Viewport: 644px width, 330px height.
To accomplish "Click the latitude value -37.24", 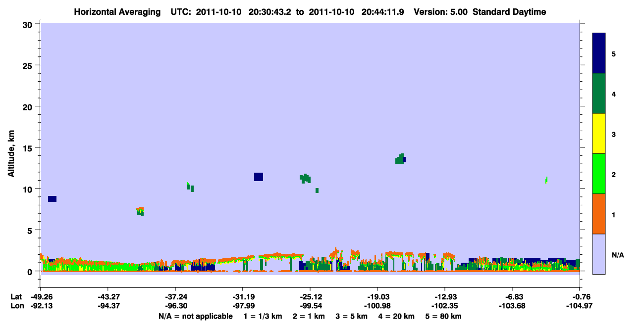I will coord(175,297).
